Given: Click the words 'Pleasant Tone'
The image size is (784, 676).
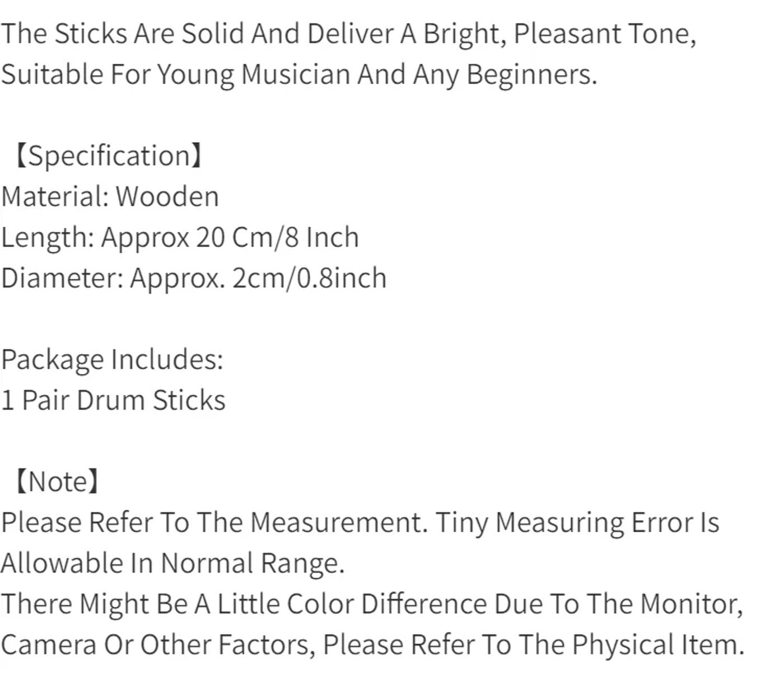Looking at the screenshot, I should tap(605, 34).
